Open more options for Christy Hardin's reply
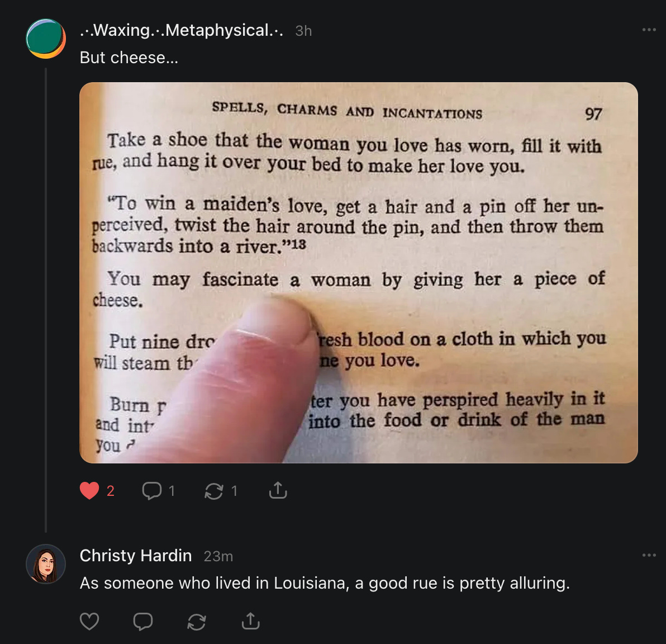This screenshot has height=644, width=666. pyautogui.click(x=649, y=555)
